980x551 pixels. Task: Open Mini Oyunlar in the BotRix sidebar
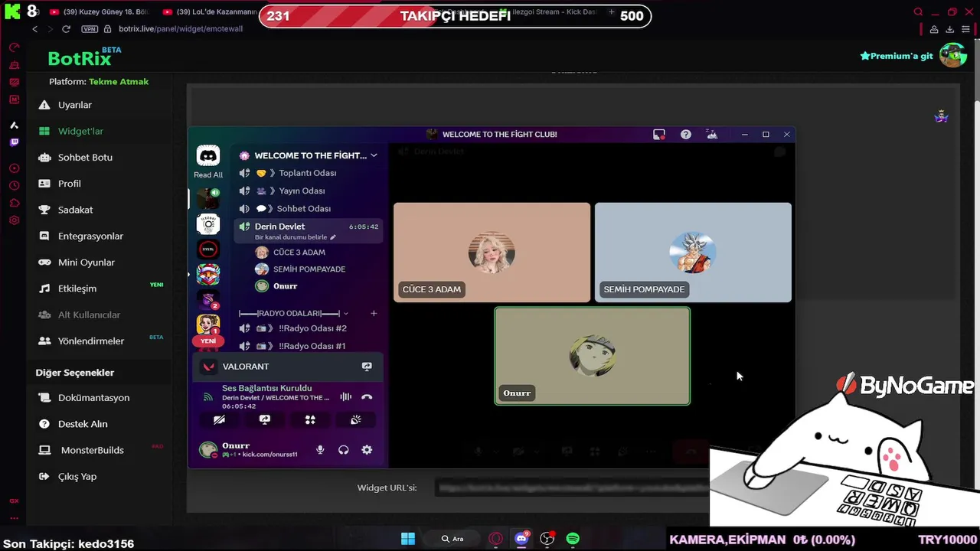click(87, 262)
